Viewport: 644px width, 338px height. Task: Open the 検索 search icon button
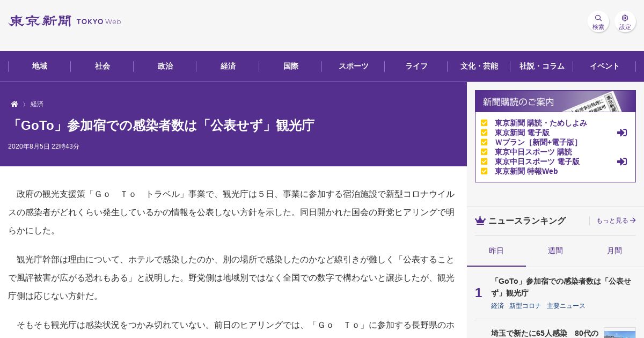tap(598, 21)
